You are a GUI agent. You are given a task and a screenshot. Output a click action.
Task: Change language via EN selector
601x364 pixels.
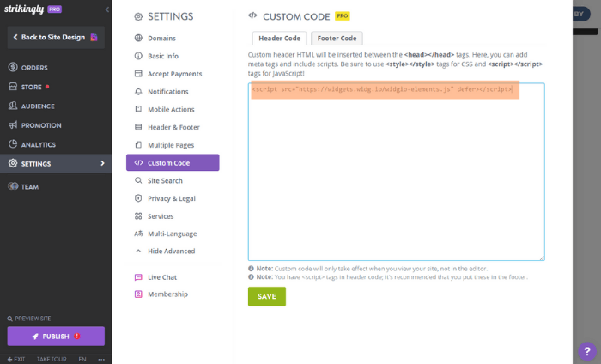tap(82, 360)
